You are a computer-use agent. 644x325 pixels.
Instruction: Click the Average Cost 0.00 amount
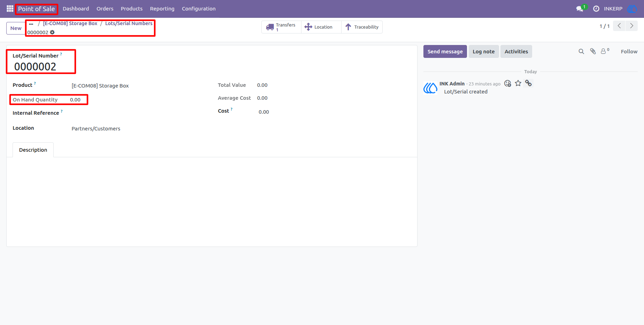tap(262, 98)
